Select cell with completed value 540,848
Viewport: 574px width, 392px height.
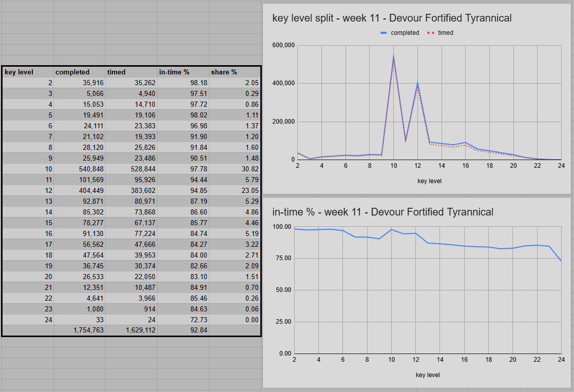tap(80, 169)
